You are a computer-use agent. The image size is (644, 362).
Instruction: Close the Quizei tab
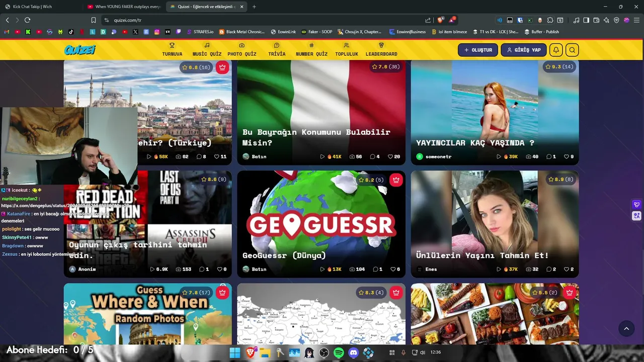coord(242,7)
